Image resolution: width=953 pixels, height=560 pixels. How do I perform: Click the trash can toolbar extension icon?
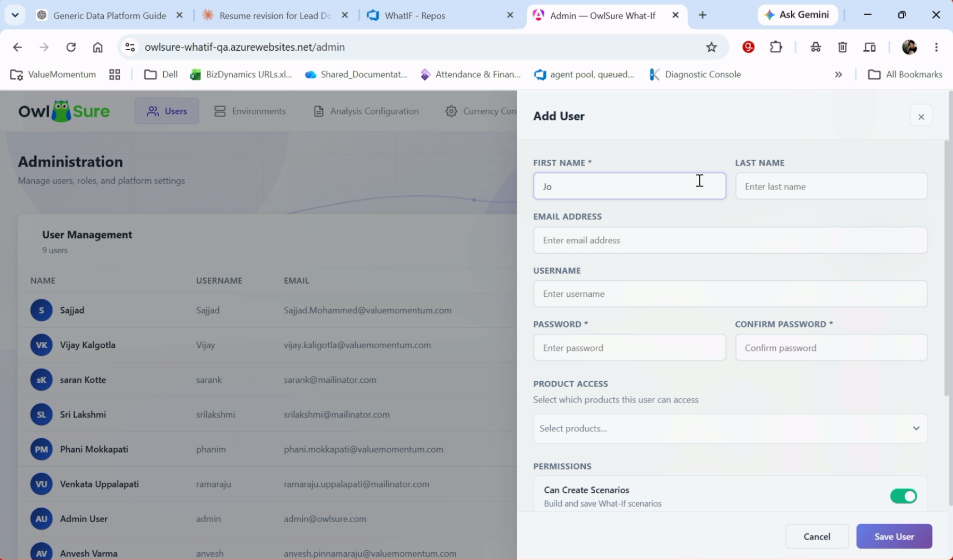843,47
